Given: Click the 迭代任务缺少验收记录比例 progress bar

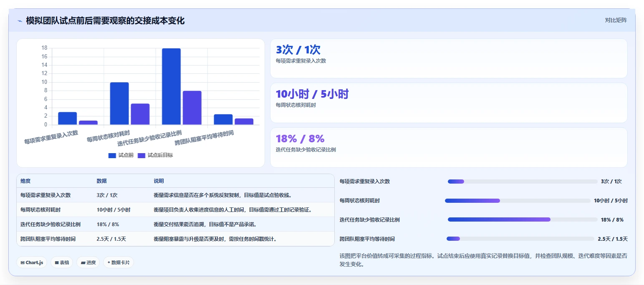Looking at the screenshot, I should tap(523, 219).
